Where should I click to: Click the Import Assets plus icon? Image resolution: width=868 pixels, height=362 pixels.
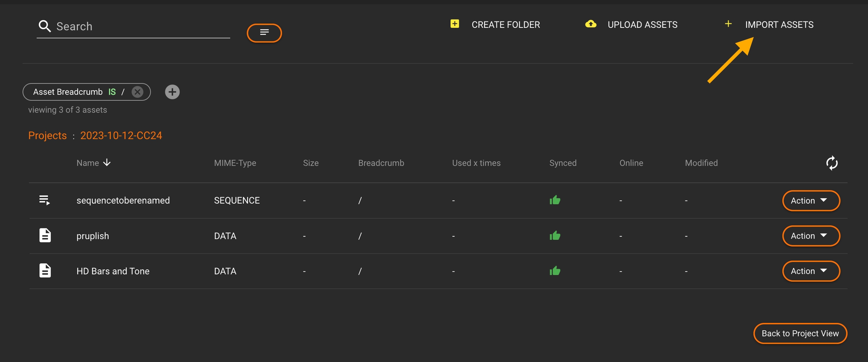pos(728,24)
